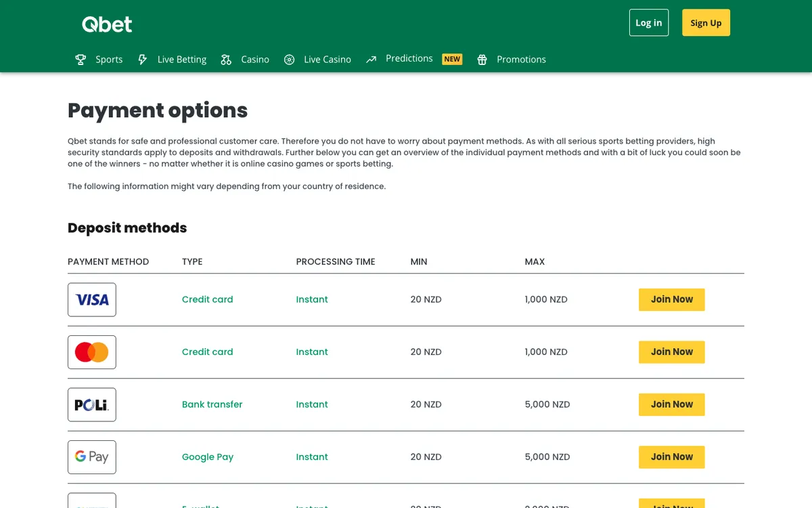The height and width of the screenshot is (508, 812).
Task: Click Join Now in the POLi row
Action: [672, 404]
